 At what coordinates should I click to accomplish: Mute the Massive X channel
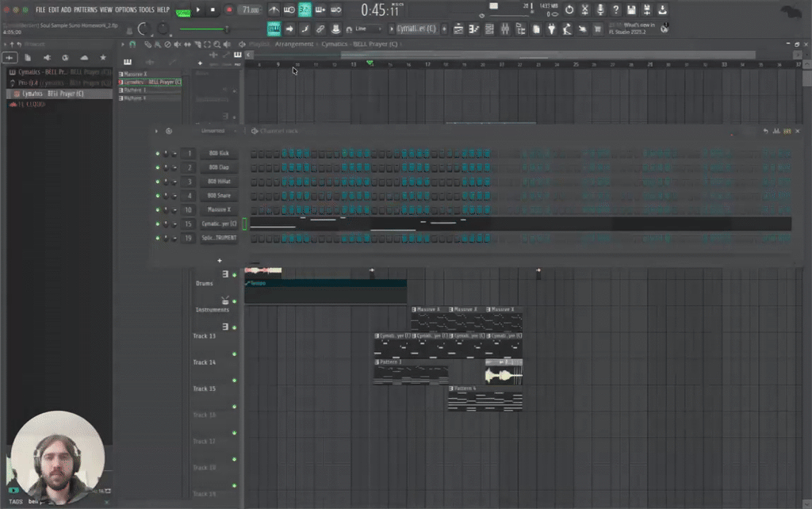coord(158,210)
